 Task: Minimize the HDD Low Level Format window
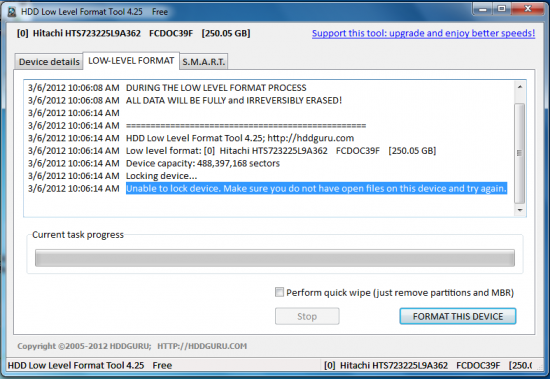coord(483,9)
